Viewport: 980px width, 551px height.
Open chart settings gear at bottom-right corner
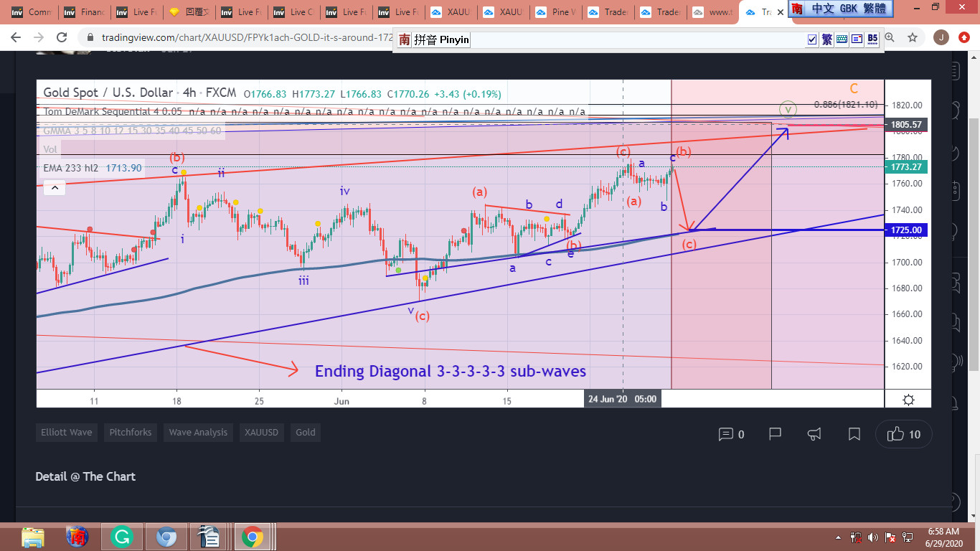tap(908, 400)
